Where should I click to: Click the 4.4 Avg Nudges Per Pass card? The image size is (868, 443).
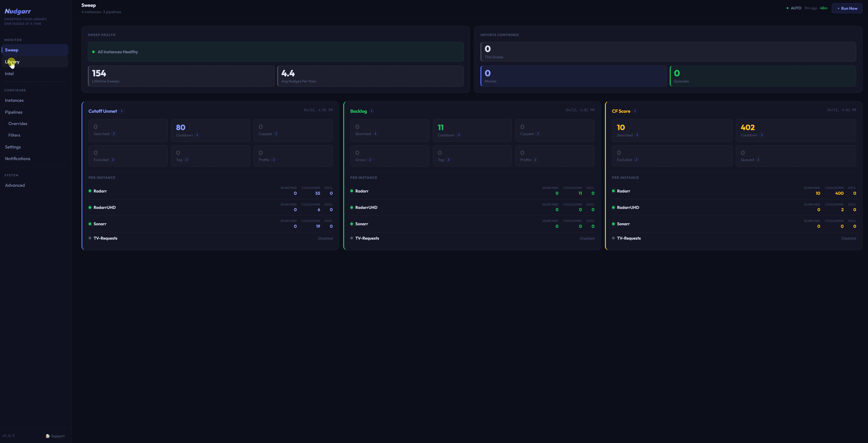point(370,76)
